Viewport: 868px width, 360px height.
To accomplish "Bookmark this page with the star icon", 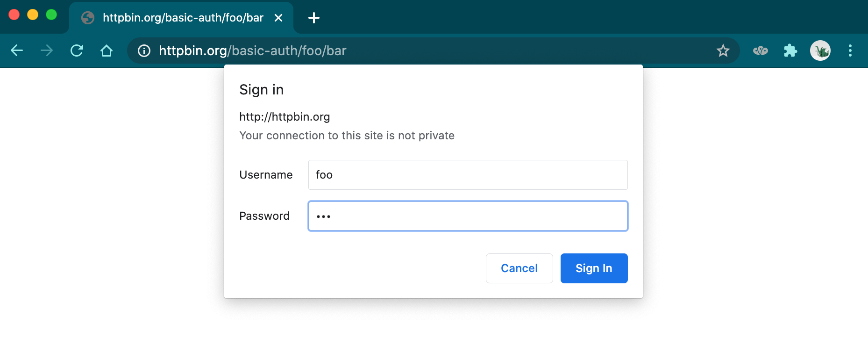I will click(723, 50).
